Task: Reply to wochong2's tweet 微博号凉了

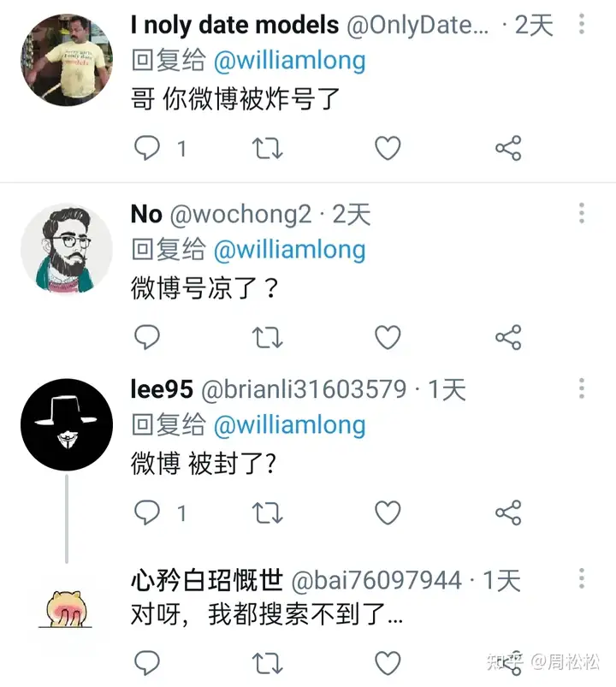Action: [147, 337]
